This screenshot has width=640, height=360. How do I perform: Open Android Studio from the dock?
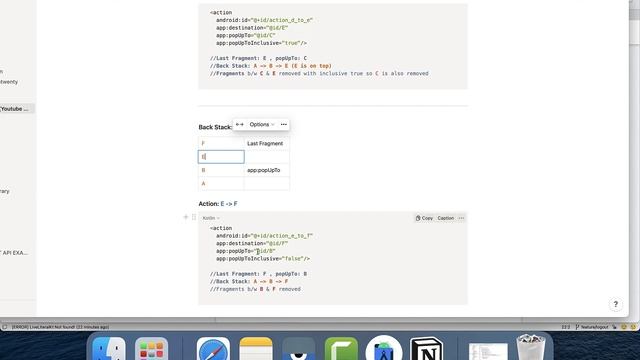pos(384,349)
